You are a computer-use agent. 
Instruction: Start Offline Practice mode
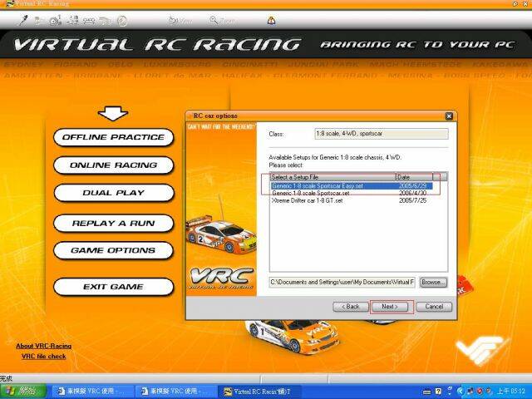click(113, 137)
